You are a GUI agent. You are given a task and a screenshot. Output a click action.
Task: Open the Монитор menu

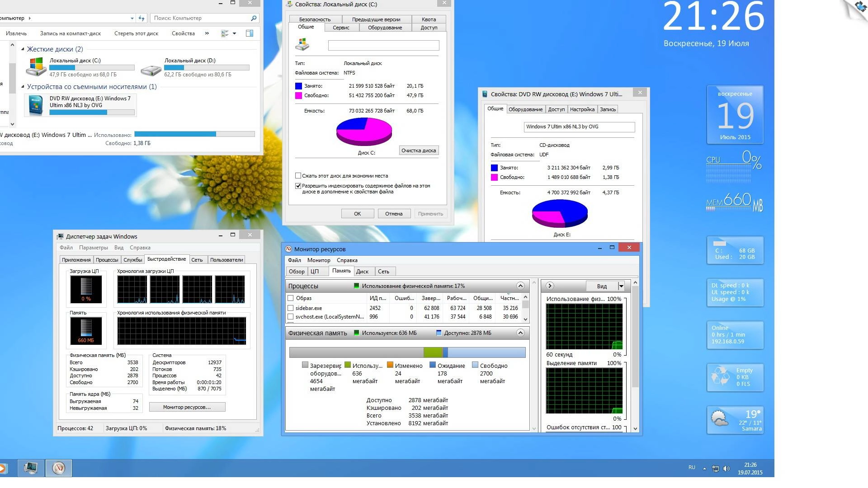pyautogui.click(x=319, y=260)
